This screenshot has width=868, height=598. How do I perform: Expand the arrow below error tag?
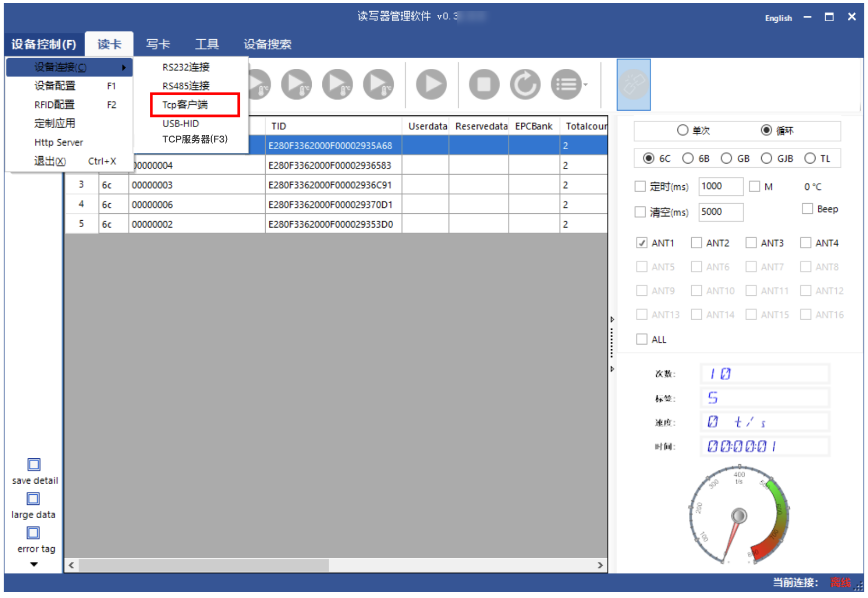point(34,565)
